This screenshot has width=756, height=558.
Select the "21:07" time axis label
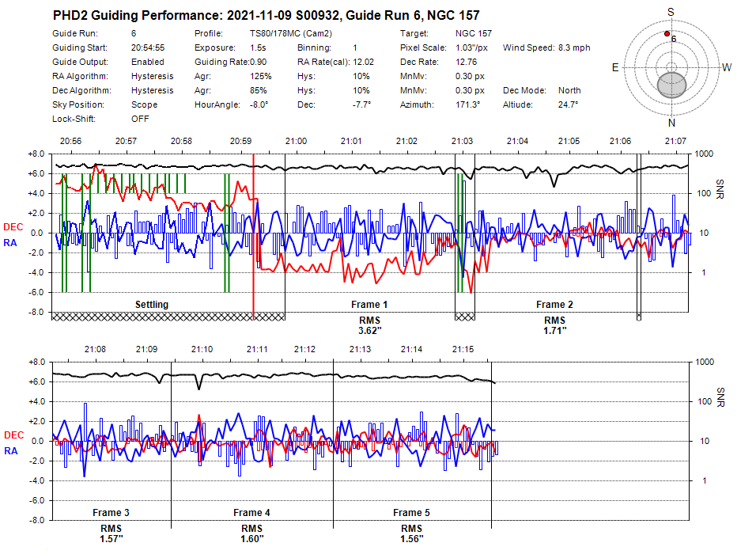pos(675,141)
